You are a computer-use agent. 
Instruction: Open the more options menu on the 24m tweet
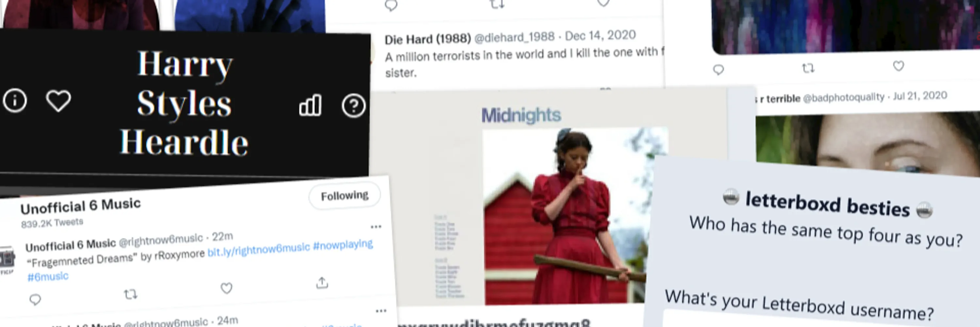(381, 311)
